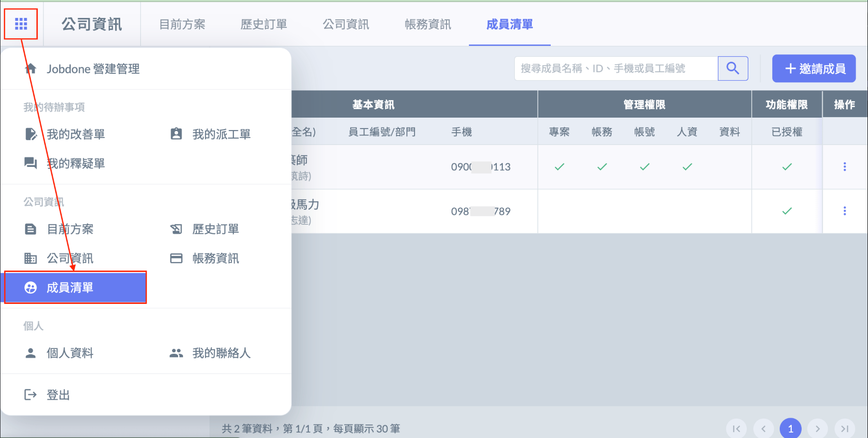The height and width of the screenshot is (438, 868).
Task: Click the 人資 column header
Action: pyautogui.click(x=687, y=132)
